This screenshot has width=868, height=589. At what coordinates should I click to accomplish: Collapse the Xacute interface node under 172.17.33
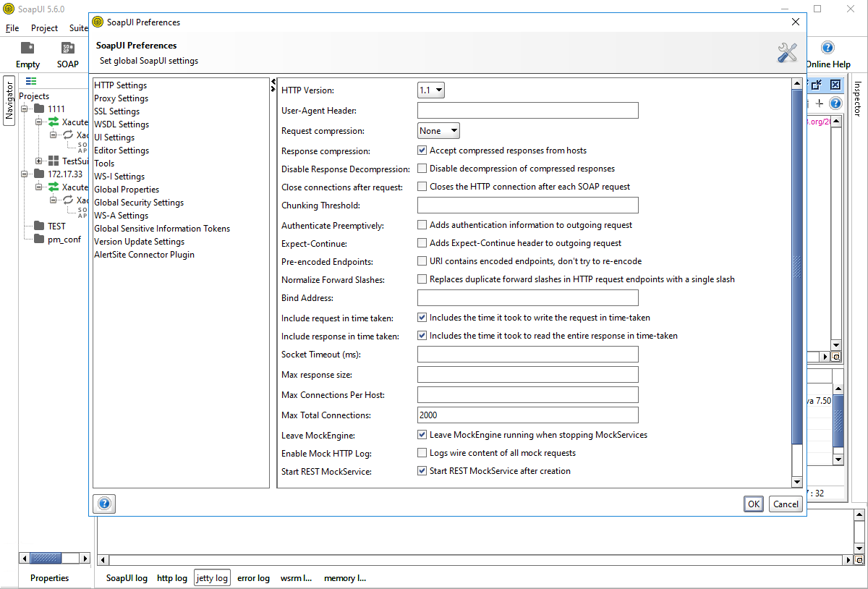click(x=40, y=187)
